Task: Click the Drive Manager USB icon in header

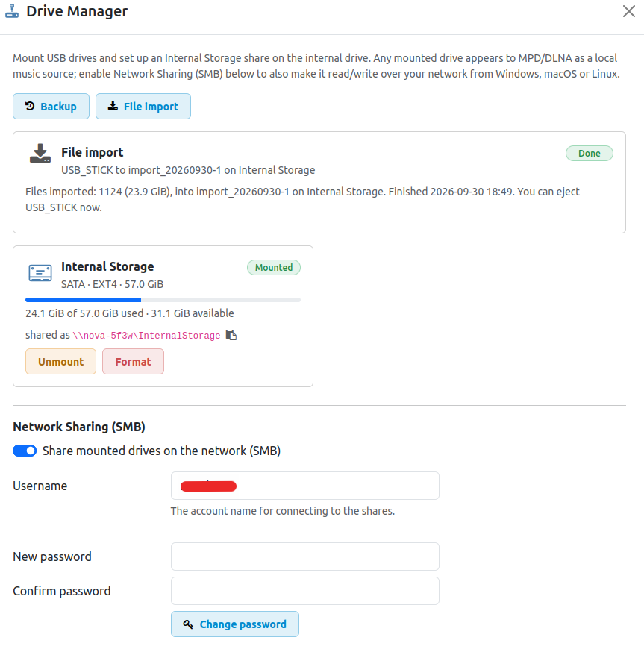Action: pyautogui.click(x=12, y=11)
